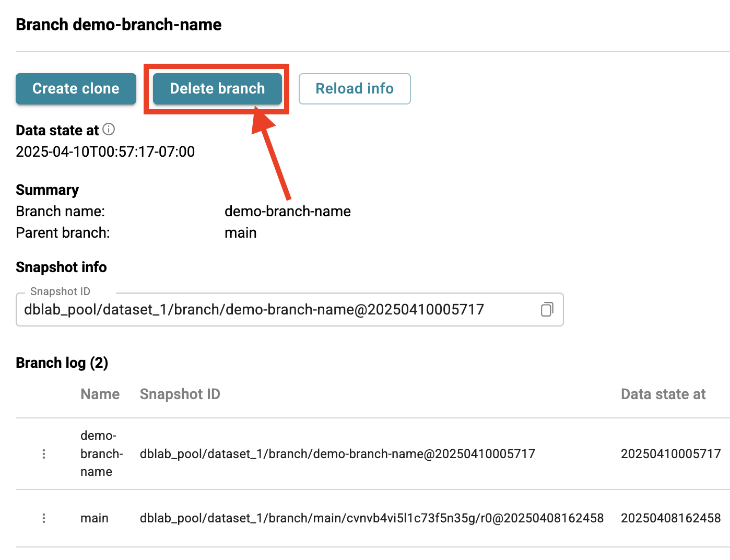This screenshot has width=730, height=560.
Task: Select the demo-branch-name cell in Branch log
Action: 101,453
